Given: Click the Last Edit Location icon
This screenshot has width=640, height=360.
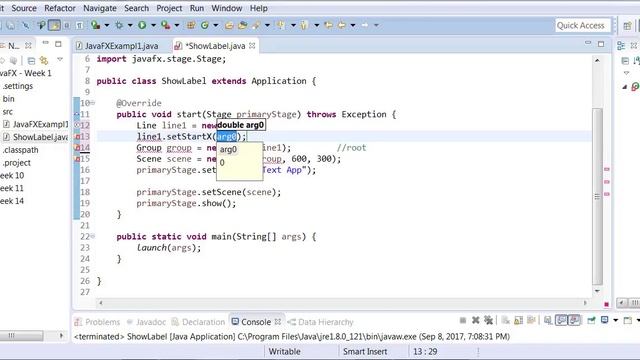Looking at the screenshot, I should pos(329,25).
